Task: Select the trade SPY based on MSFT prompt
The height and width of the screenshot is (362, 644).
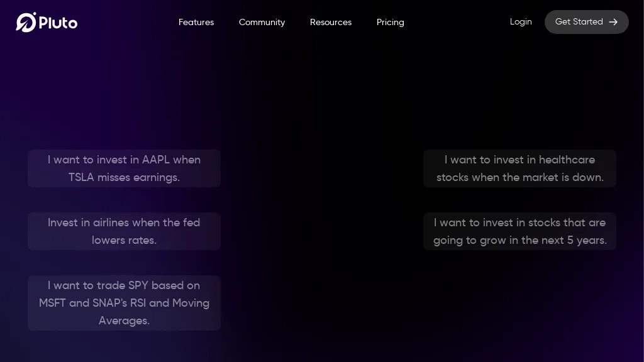Action: point(124,303)
